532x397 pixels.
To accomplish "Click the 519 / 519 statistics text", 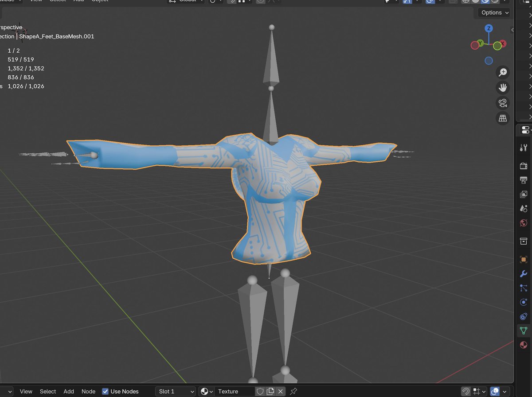I will (x=21, y=59).
